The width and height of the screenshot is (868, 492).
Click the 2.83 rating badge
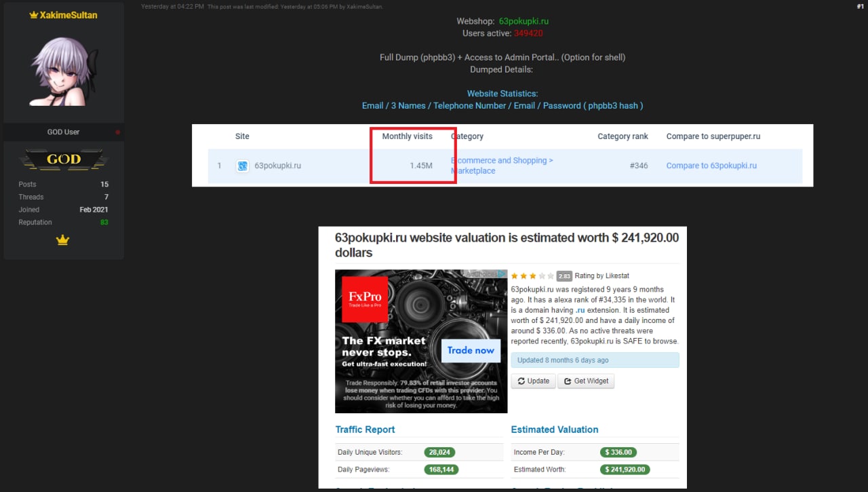click(564, 276)
